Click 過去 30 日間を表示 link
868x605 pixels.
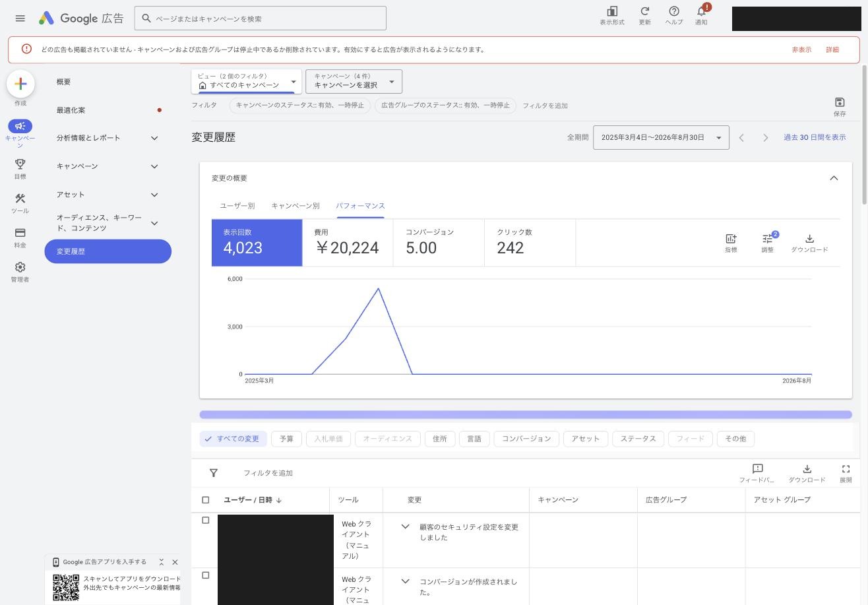click(815, 137)
